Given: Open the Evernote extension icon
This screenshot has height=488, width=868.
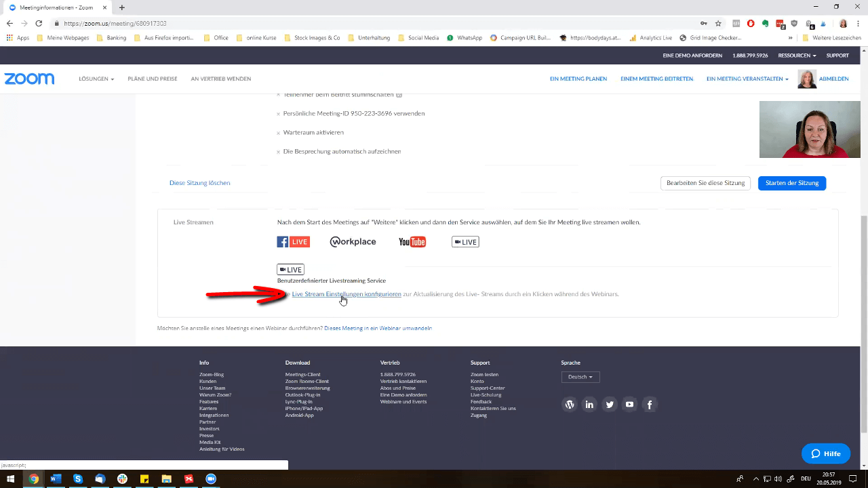Looking at the screenshot, I should (766, 23).
